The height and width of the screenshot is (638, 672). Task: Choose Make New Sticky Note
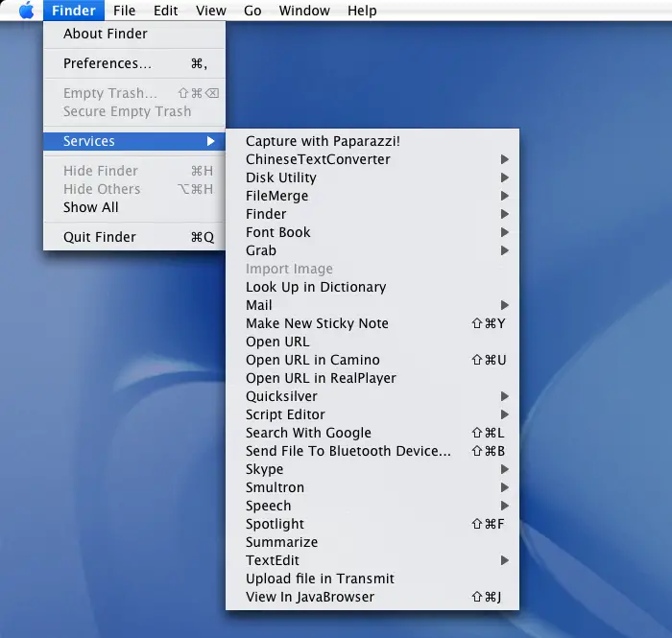[372, 323]
